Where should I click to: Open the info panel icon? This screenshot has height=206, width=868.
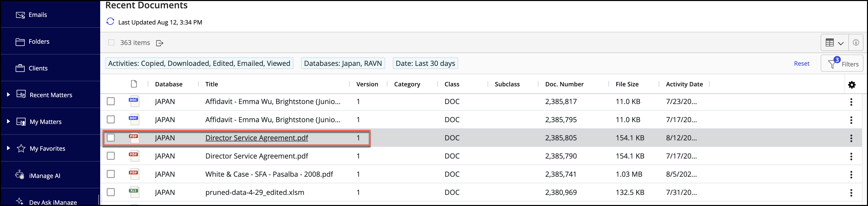tap(855, 43)
